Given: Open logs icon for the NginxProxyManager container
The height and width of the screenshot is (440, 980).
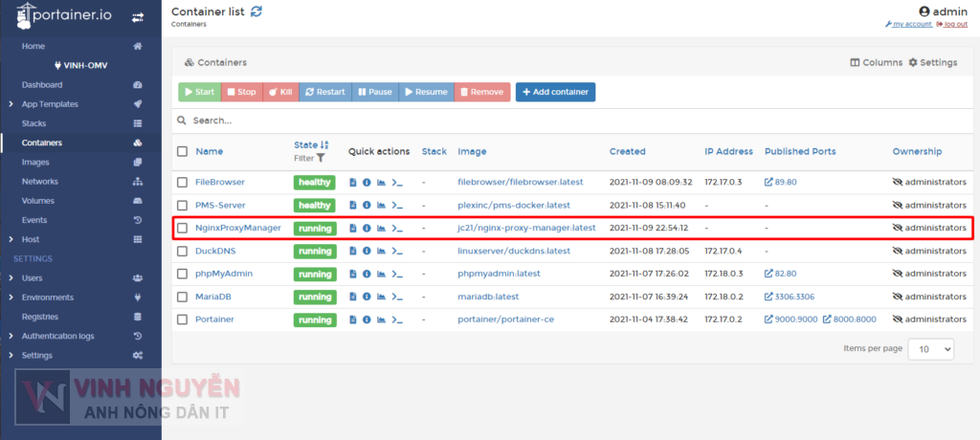Looking at the screenshot, I should [x=352, y=228].
